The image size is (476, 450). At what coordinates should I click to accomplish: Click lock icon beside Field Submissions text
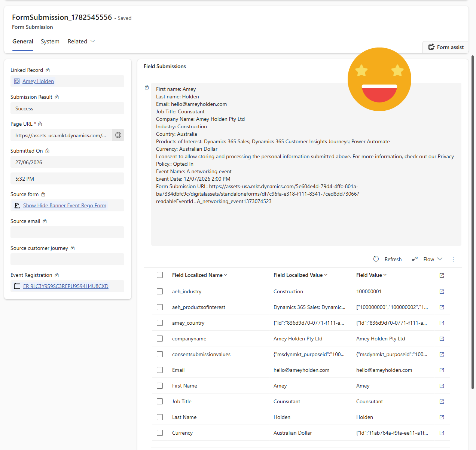coord(147,87)
